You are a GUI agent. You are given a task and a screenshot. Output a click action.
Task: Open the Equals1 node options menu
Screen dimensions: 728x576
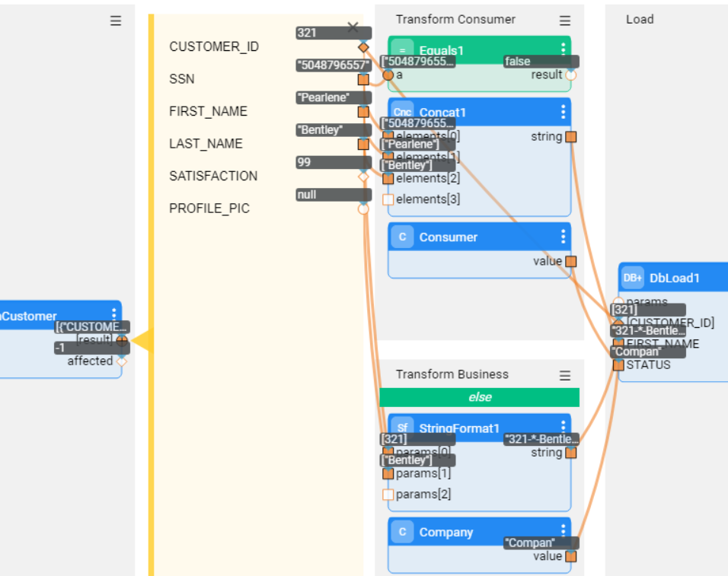tap(564, 49)
